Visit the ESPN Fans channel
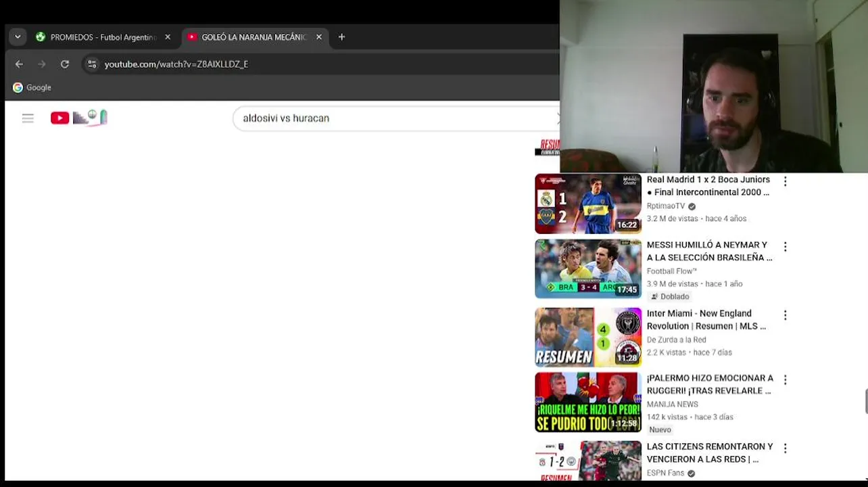Image resolution: width=868 pixels, height=487 pixels. [665, 473]
